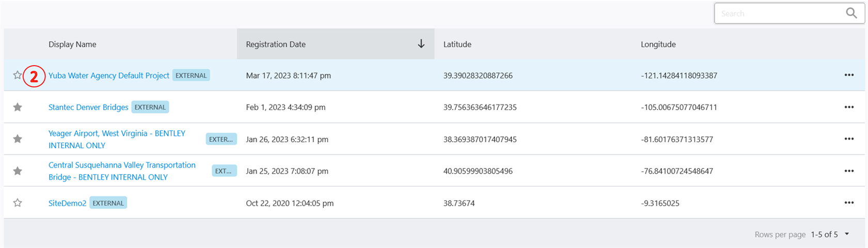The image size is (868, 248).
Task: Open Yuba Water Agency Default Project link
Action: (x=108, y=75)
